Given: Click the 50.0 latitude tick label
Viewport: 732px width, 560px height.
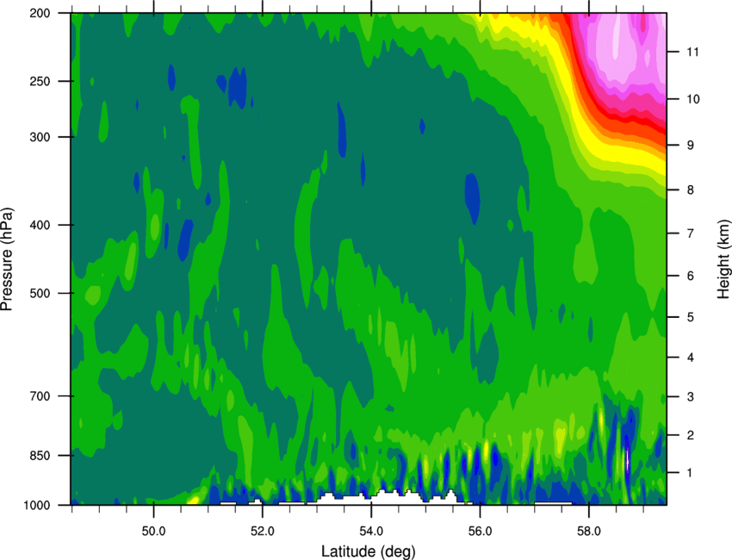Looking at the screenshot, I should point(153,532).
